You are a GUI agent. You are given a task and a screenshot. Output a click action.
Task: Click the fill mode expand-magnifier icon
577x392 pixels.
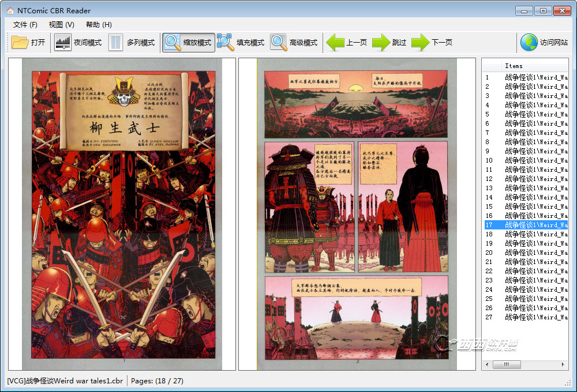tap(225, 42)
